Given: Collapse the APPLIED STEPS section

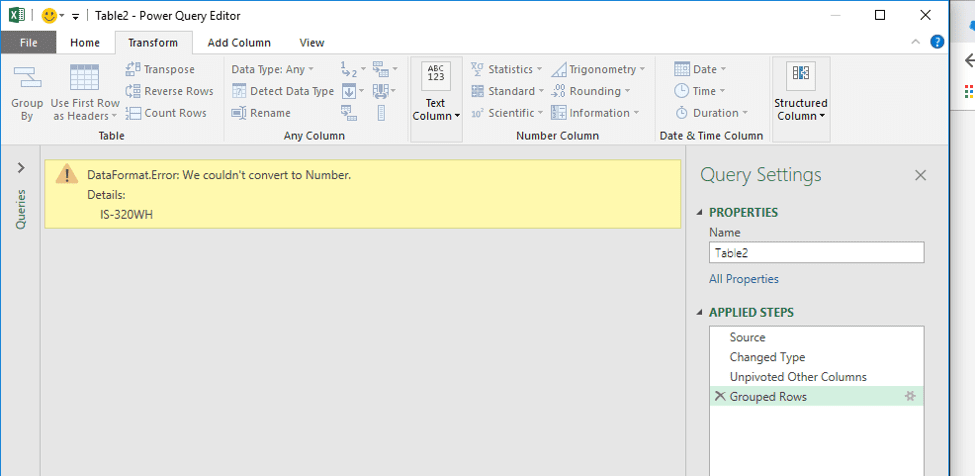Looking at the screenshot, I should point(699,312).
